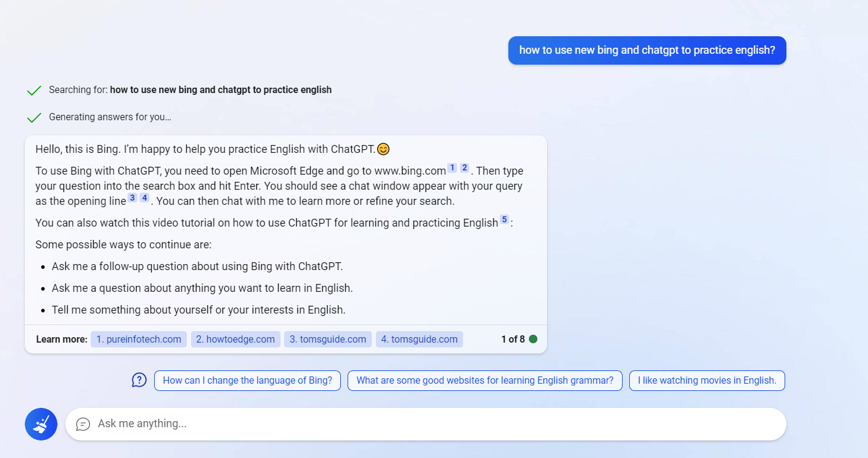The height and width of the screenshot is (458, 868).
Task: Open citation superscript 2
Action: pos(464,167)
